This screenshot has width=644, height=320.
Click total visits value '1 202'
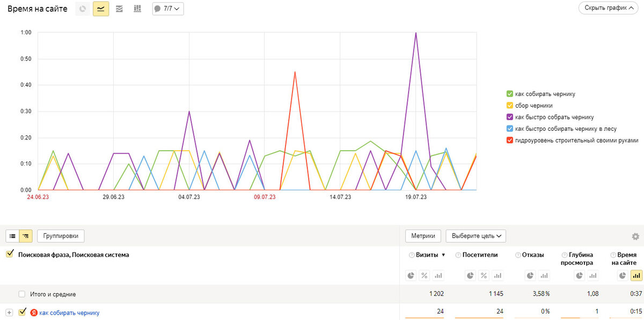click(x=435, y=294)
